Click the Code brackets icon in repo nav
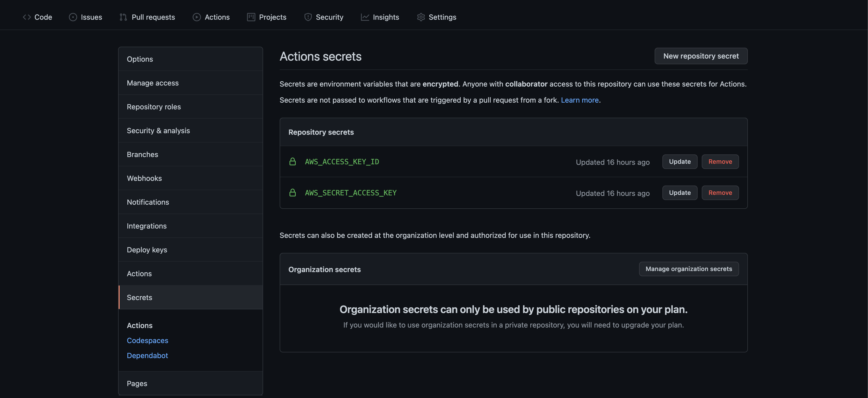The height and width of the screenshot is (398, 868). click(27, 17)
